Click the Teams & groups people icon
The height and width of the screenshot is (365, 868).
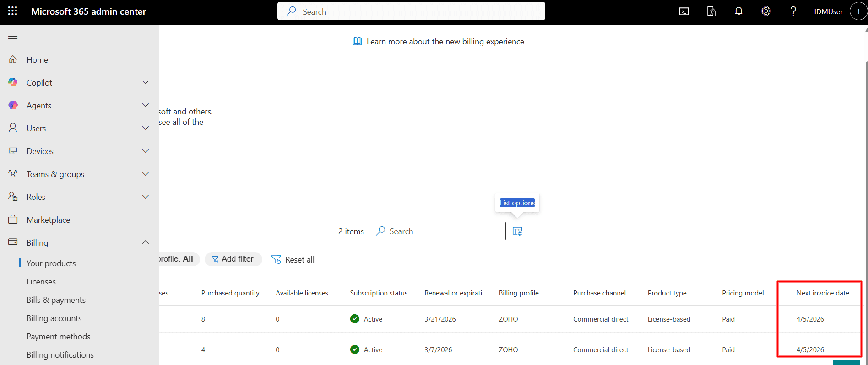click(13, 174)
